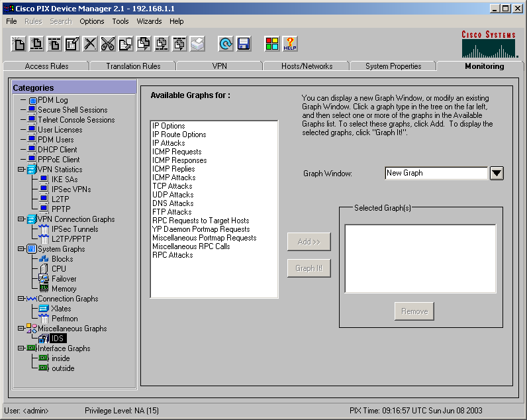The width and height of the screenshot is (527, 420).
Task: Open the Options menu
Action: [92, 21]
